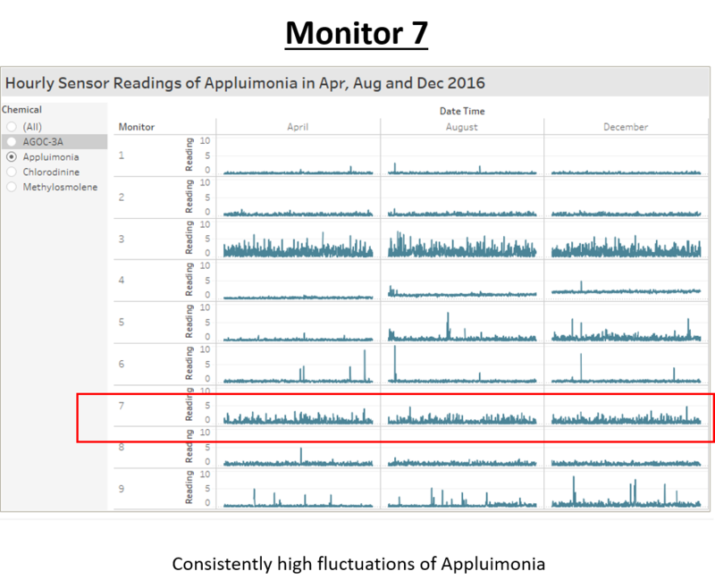Select Monitor 7 row label
715x588 pixels.
click(122, 405)
